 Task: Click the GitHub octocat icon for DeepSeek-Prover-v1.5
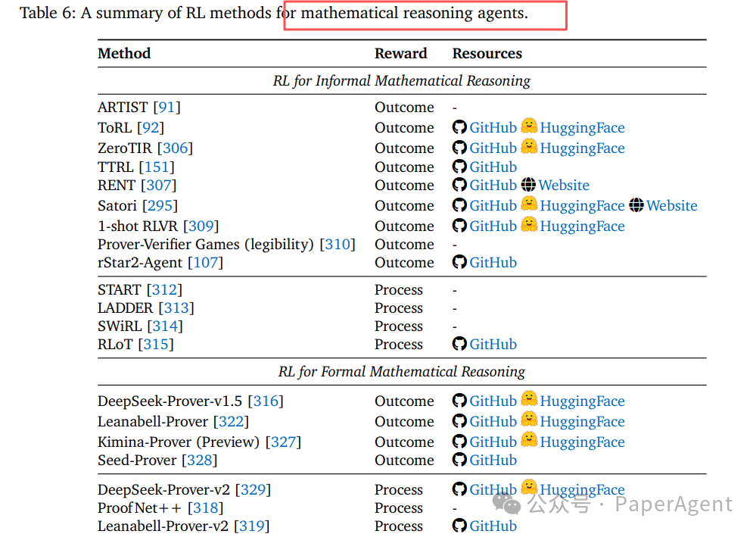point(459,401)
